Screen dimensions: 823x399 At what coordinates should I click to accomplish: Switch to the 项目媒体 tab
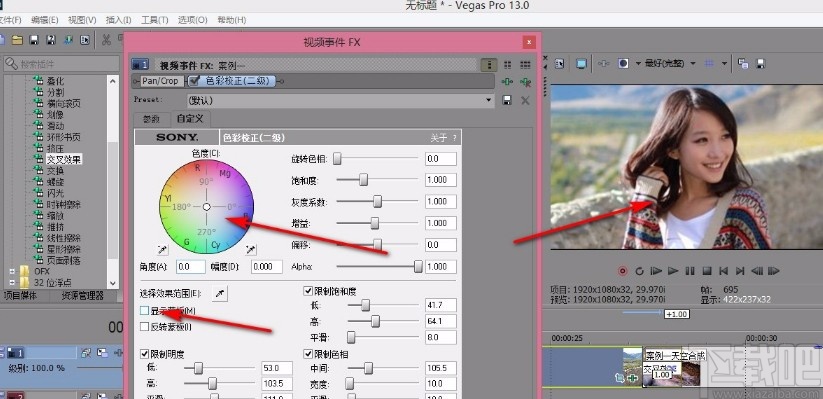[x=20, y=296]
